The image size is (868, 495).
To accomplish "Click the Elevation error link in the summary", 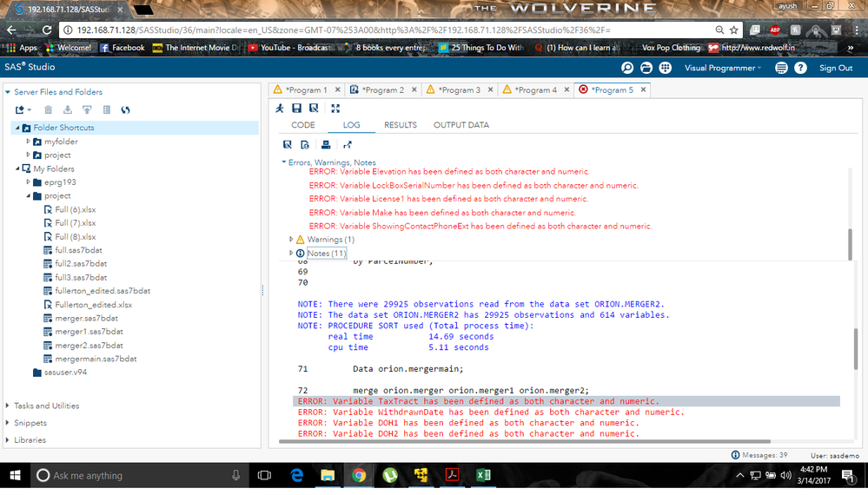I will [449, 171].
